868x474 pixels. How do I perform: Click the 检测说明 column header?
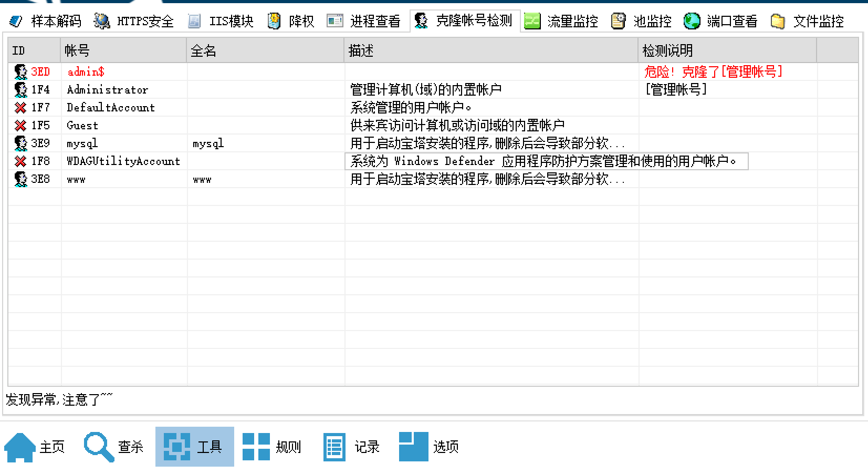coord(727,50)
